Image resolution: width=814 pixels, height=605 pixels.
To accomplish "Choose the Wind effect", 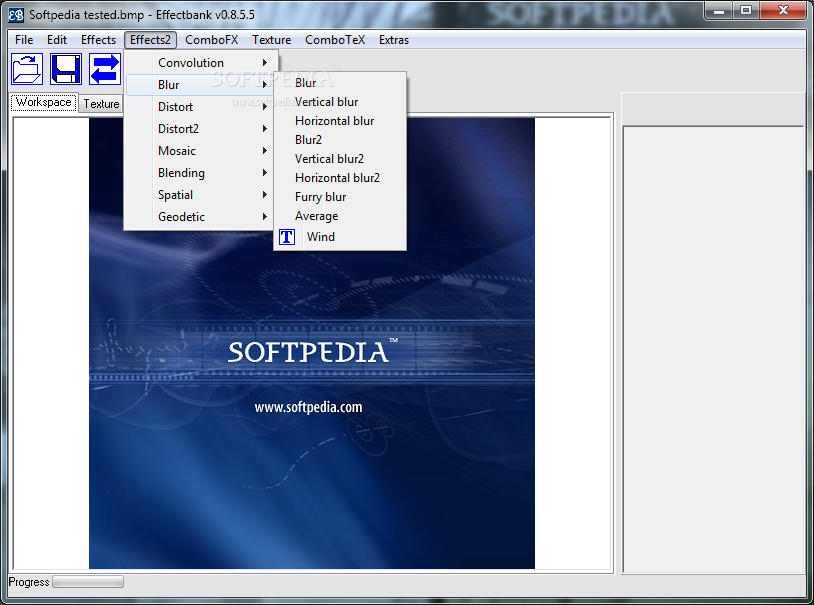I will tap(340, 237).
